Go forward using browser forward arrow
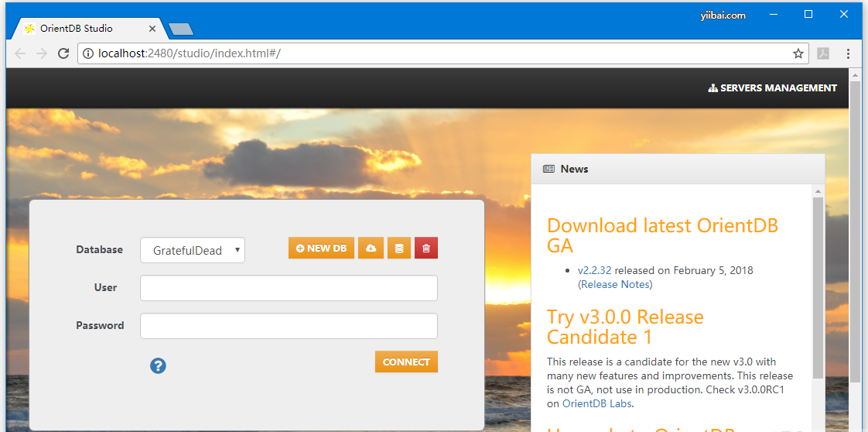868x432 pixels. (x=42, y=53)
